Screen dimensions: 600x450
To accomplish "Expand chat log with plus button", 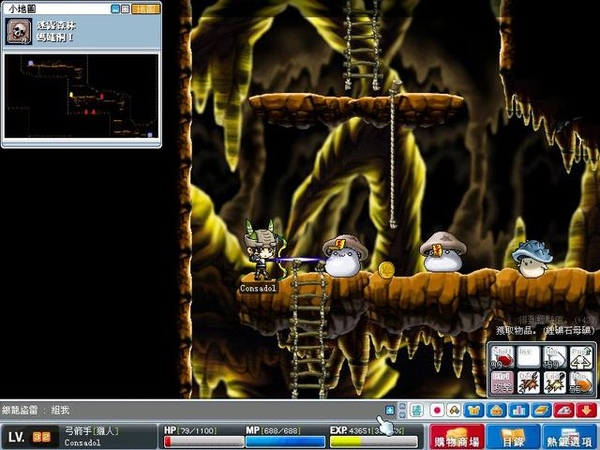I will point(390,411).
